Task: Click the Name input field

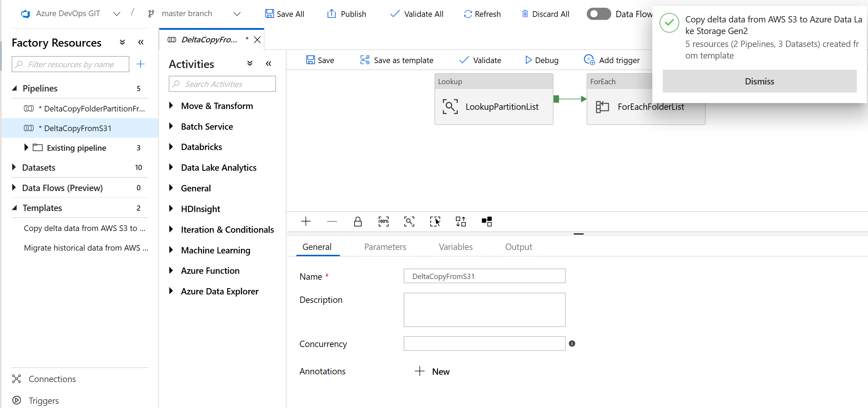Action: click(x=484, y=276)
